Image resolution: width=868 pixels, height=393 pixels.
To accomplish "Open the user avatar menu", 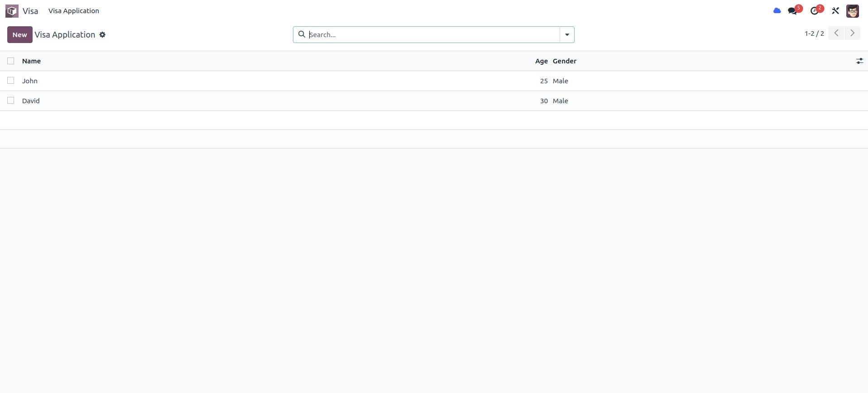I will tap(852, 11).
